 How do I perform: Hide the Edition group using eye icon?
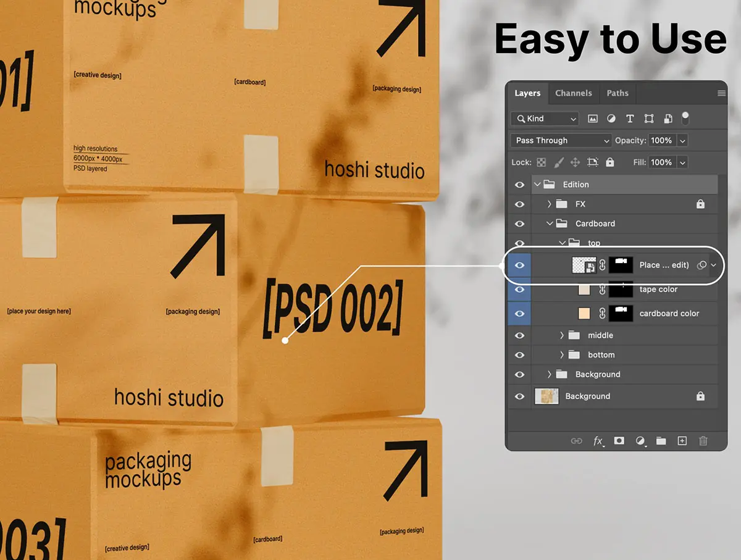pyautogui.click(x=519, y=185)
